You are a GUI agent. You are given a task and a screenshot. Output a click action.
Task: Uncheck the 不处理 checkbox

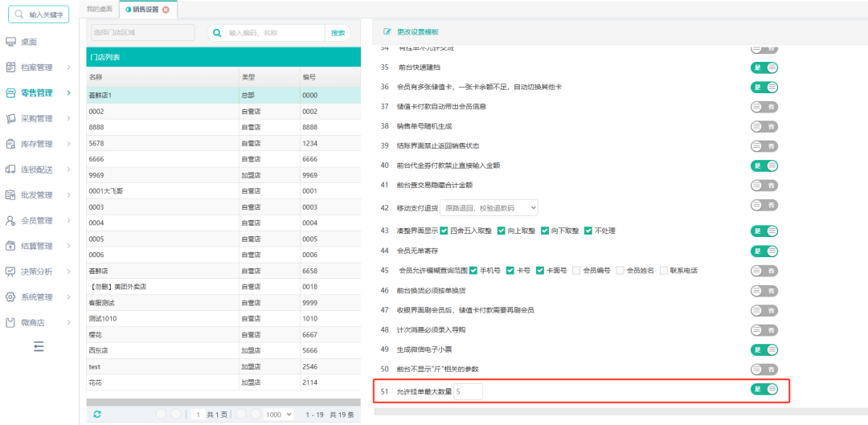tap(588, 231)
